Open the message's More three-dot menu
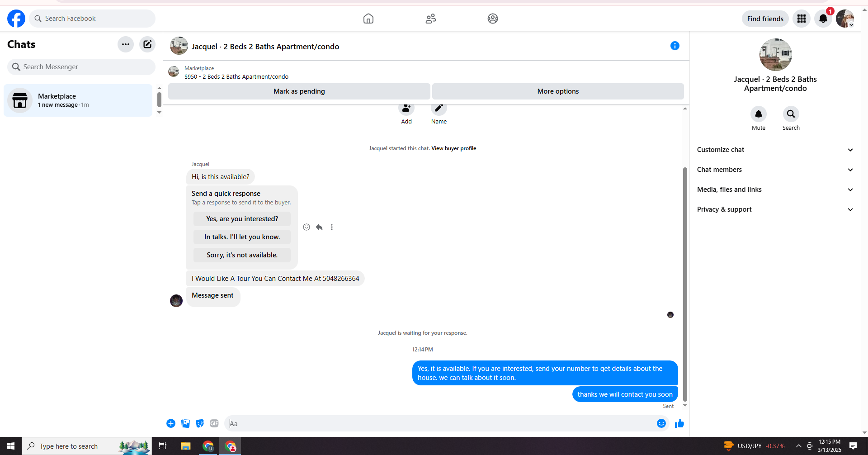This screenshot has width=868, height=455. pos(332,227)
